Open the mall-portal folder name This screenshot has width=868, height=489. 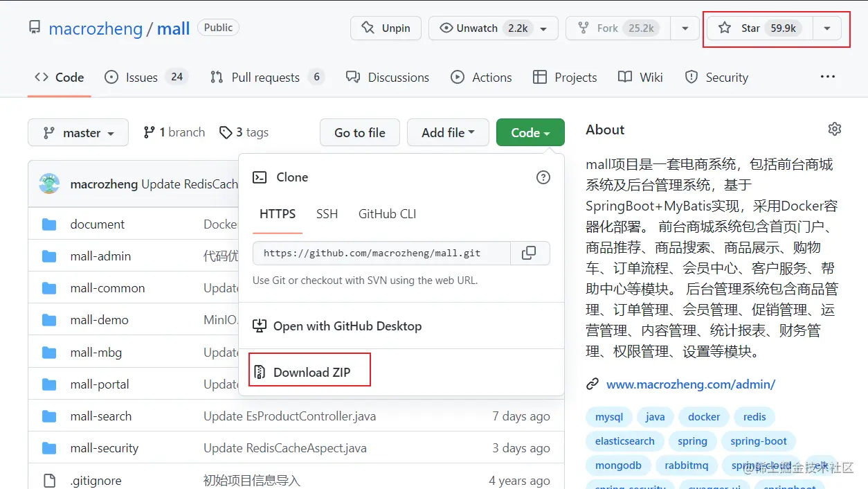100,384
